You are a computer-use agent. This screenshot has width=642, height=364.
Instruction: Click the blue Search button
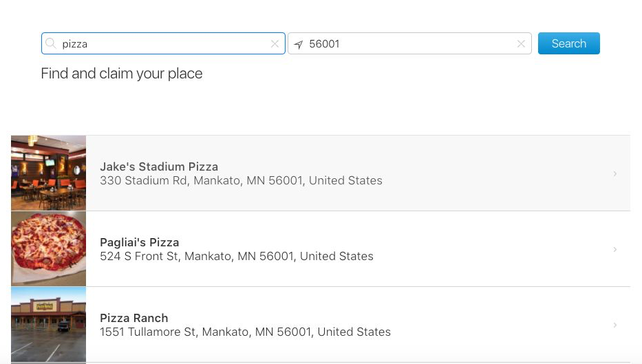(568, 43)
